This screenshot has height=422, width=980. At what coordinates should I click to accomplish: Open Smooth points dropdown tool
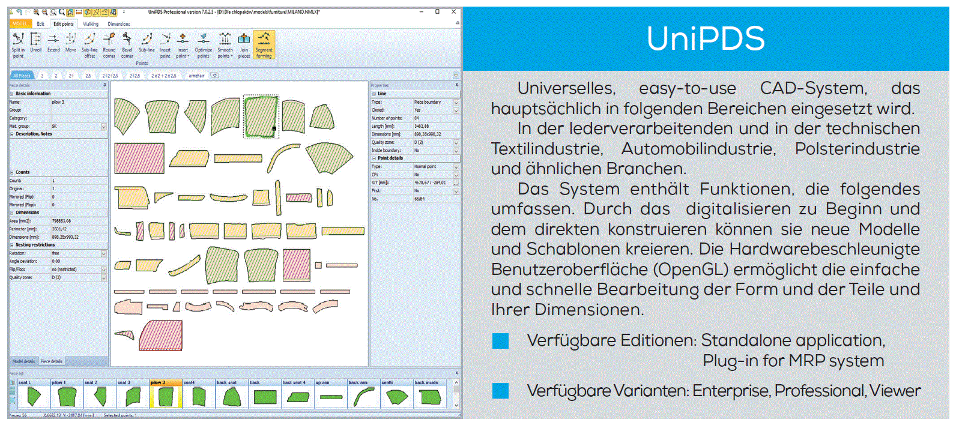pyautogui.click(x=225, y=45)
